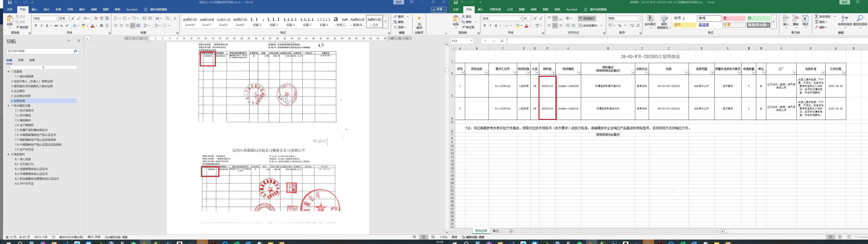Toggle horizontal center alignment in Excel
This screenshot has width=868, height=244.
pyautogui.click(x=555, y=26)
